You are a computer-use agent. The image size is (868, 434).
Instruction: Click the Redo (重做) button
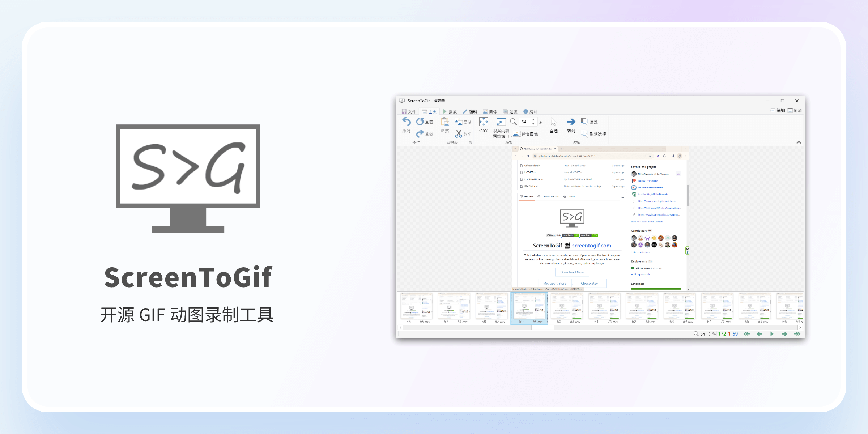point(425,134)
